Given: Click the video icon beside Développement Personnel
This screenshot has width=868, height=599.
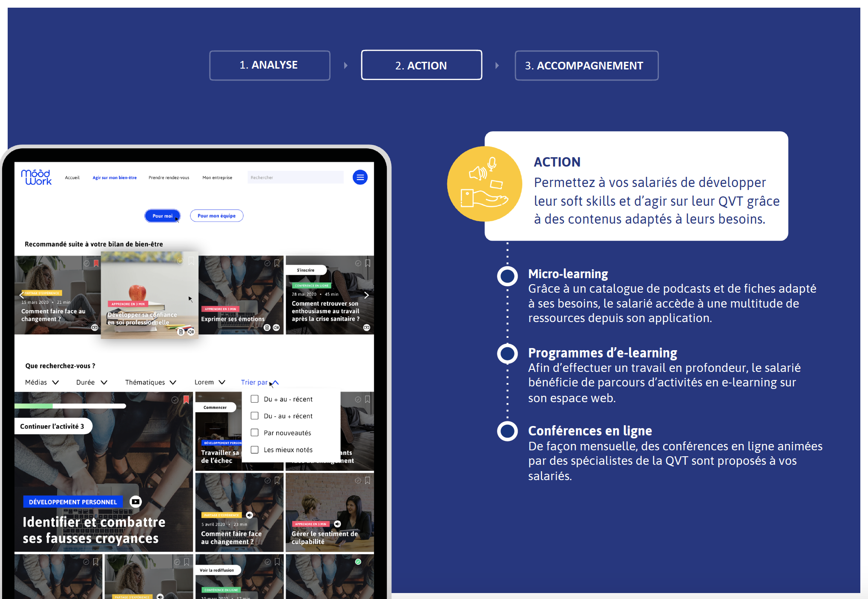Looking at the screenshot, I should (135, 501).
